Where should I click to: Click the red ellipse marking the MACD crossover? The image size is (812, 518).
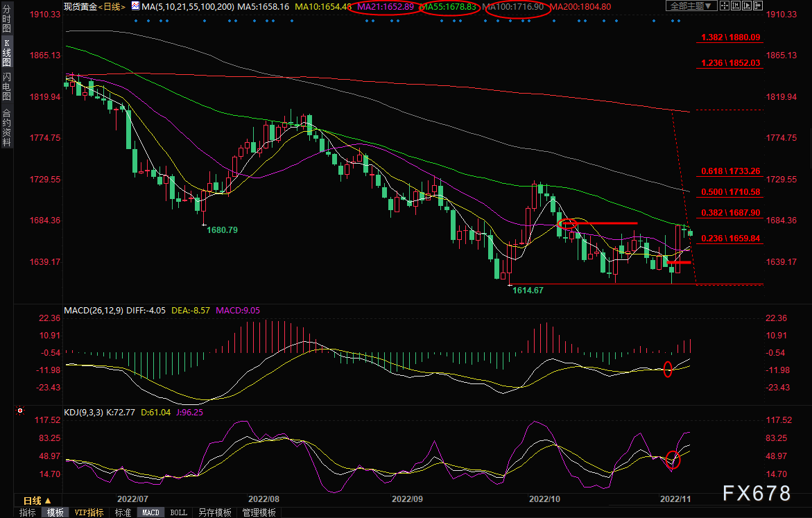click(668, 369)
